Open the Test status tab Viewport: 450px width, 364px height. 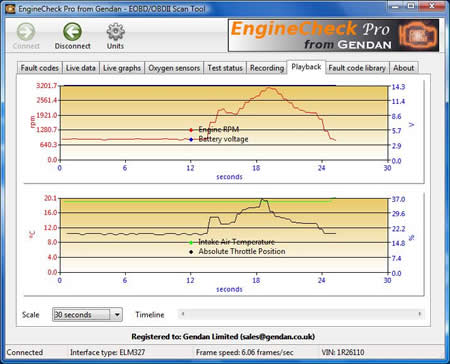click(225, 68)
